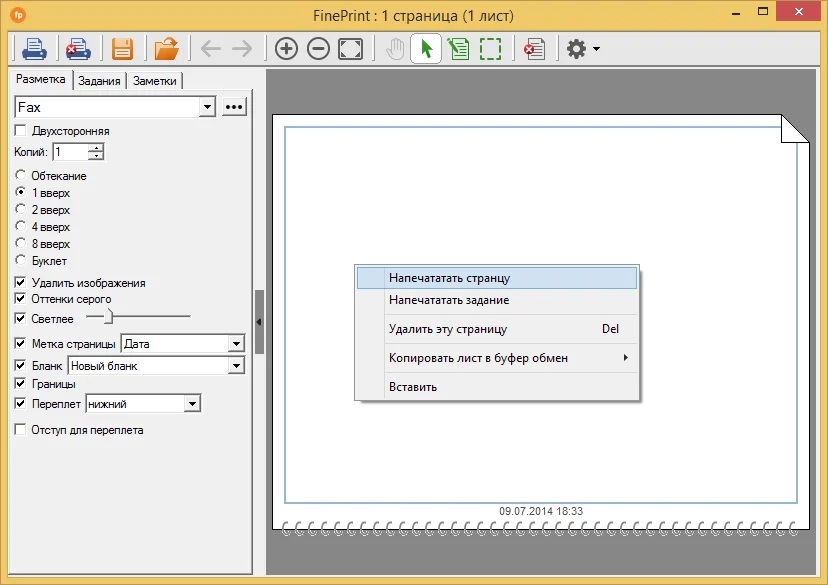The height and width of the screenshot is (585, 828).
Task: Select the green dashed rectangle selection tool
Action: coord(490,48)
